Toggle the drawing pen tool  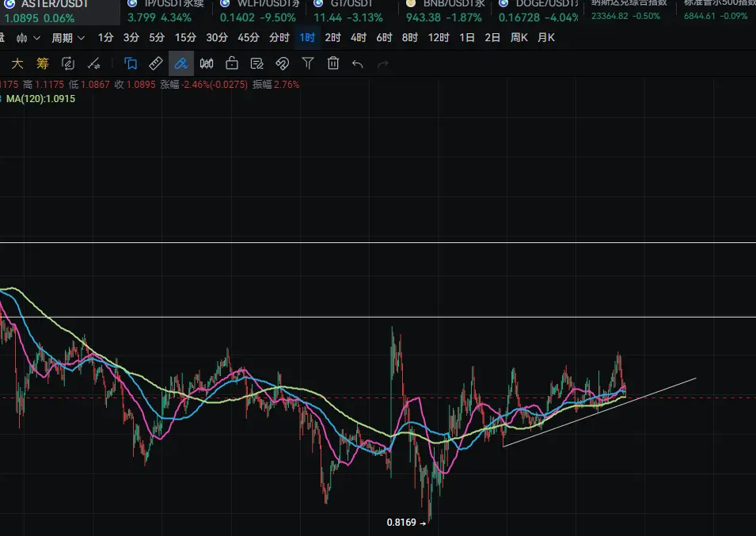point(181,63)
